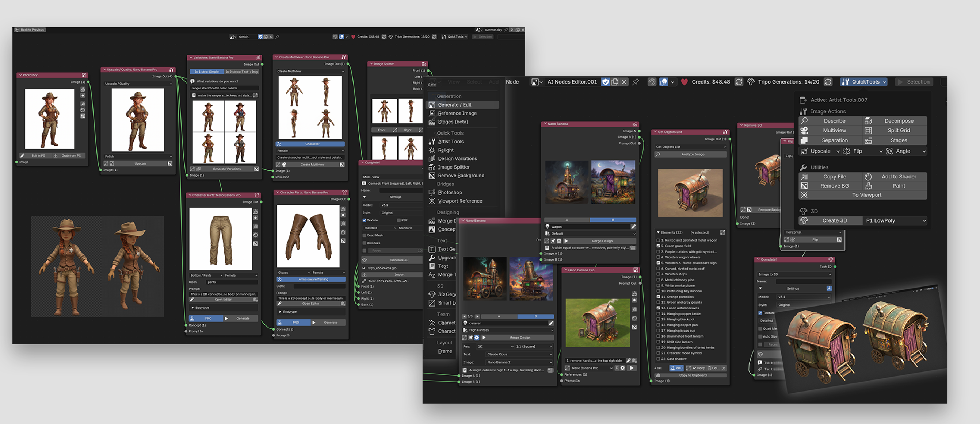Image resolution: width=980 pixels, height=424 pixels.
Task: Click the play icon in the Nano Banana Pro node
Action: point(632,368)
